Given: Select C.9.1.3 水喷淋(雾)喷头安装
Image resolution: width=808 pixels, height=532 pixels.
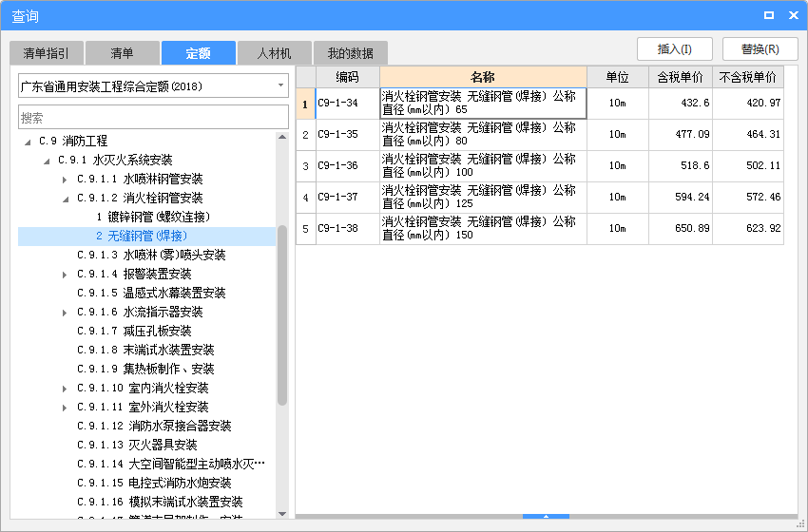Looking at the screenshot, I should (x=151, y=255).
